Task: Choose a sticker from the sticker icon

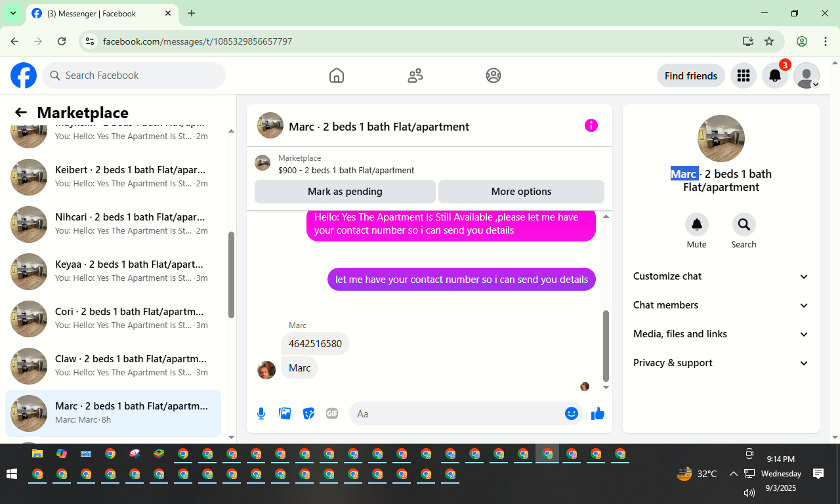Action: pyautogui.click(x=308, y=413)
